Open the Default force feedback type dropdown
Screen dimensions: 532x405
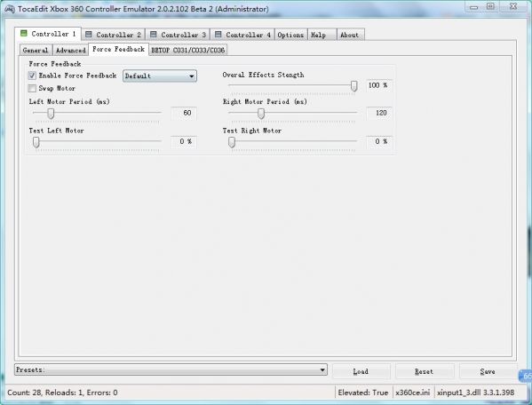[160, 76]
